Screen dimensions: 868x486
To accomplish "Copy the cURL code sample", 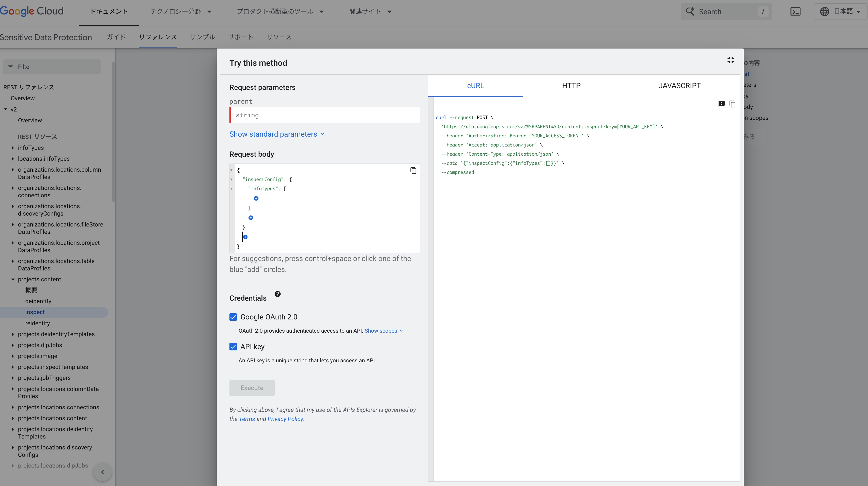I will click(732, 104).
